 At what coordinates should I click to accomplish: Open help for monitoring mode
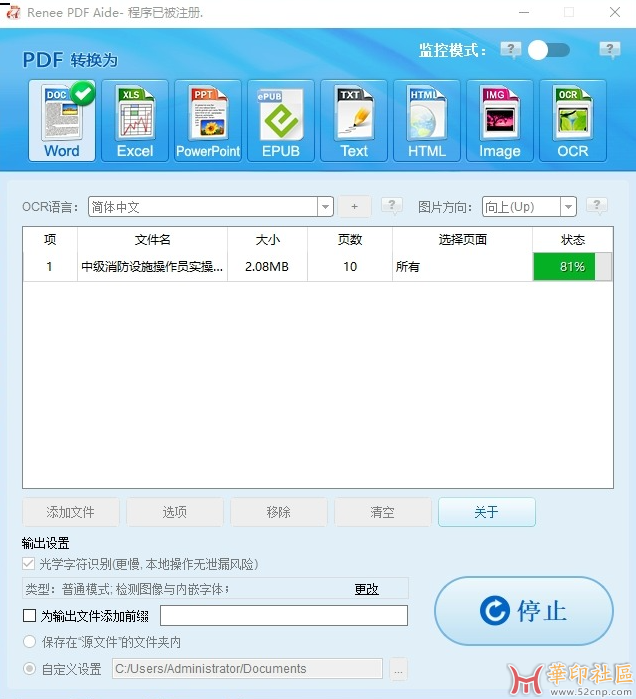[x=511, y=49]
